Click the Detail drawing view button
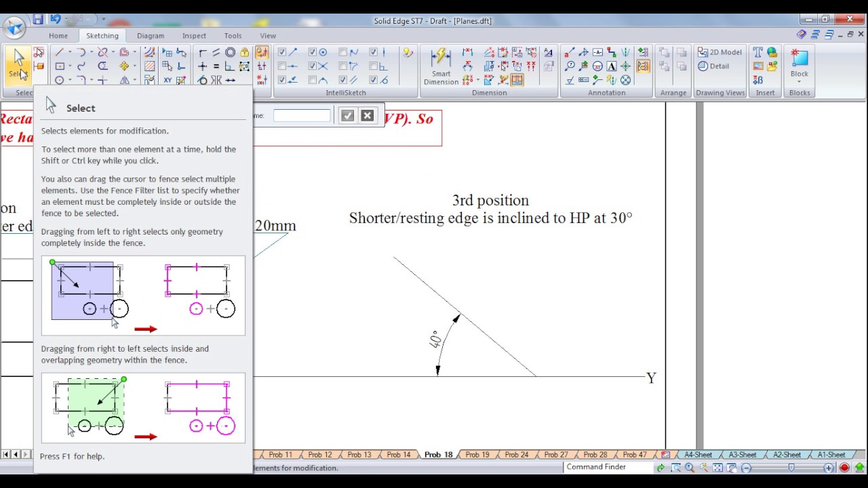 coord(713,66)
